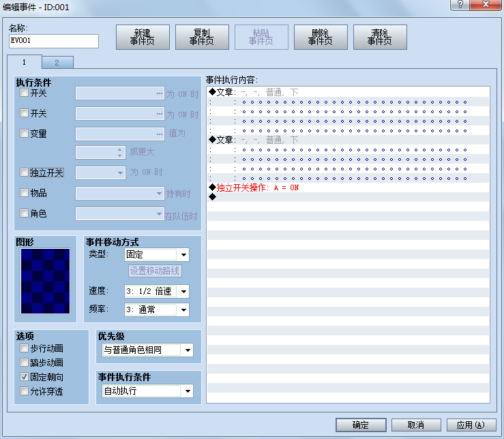The image size is (504, 439).
Task: Click the 变量 value spinner arrows
Action: click(119, 153)
